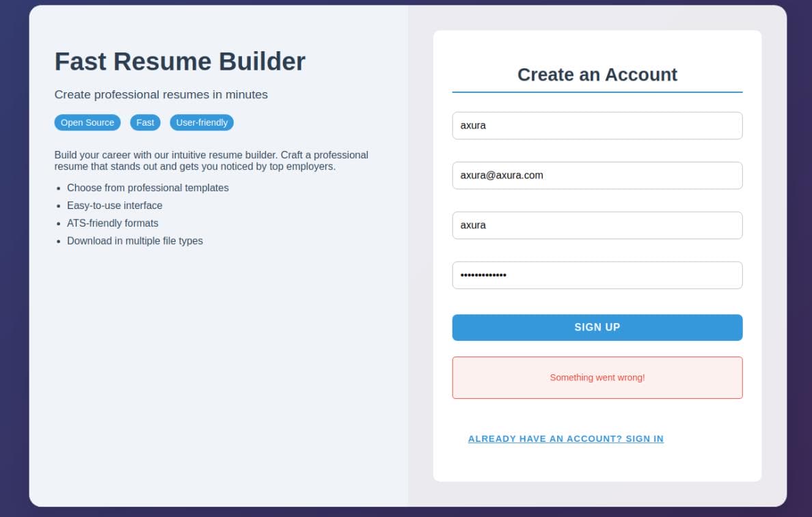
Task: Focus the email field with axura@axura.com
Action: pyautogui.click(x=597, y=176)
